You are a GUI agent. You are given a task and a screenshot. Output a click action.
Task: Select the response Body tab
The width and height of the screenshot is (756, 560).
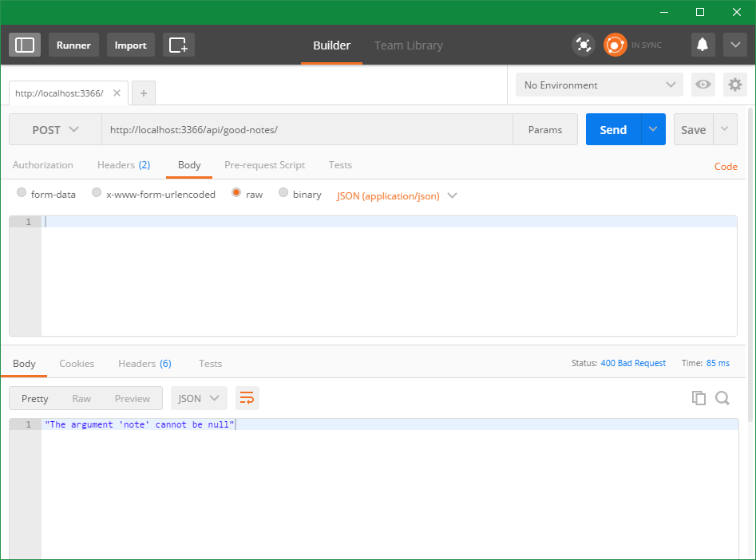click(x=24, y=364)
